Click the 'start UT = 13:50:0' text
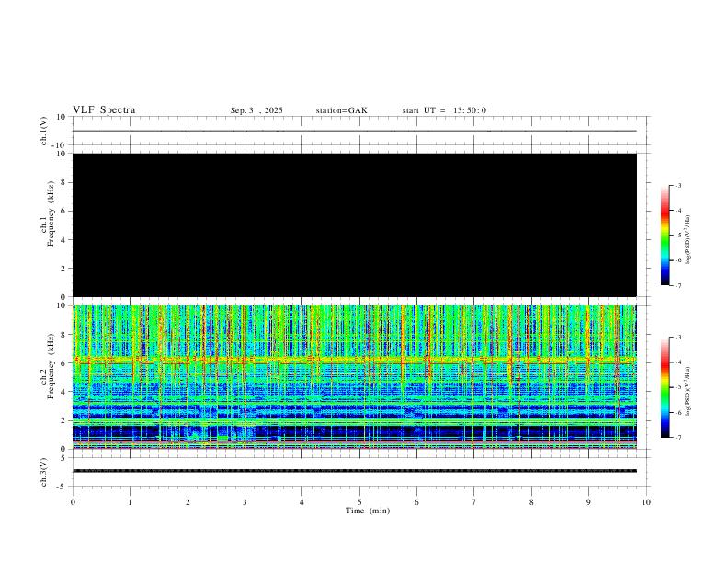Screen dimensions: 728x563 coord(444,110)
